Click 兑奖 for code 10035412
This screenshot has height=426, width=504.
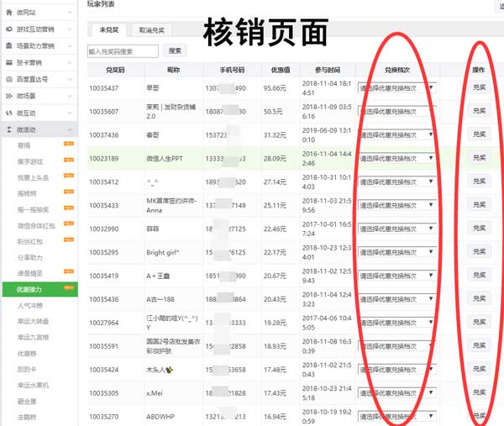pos(479,181)
